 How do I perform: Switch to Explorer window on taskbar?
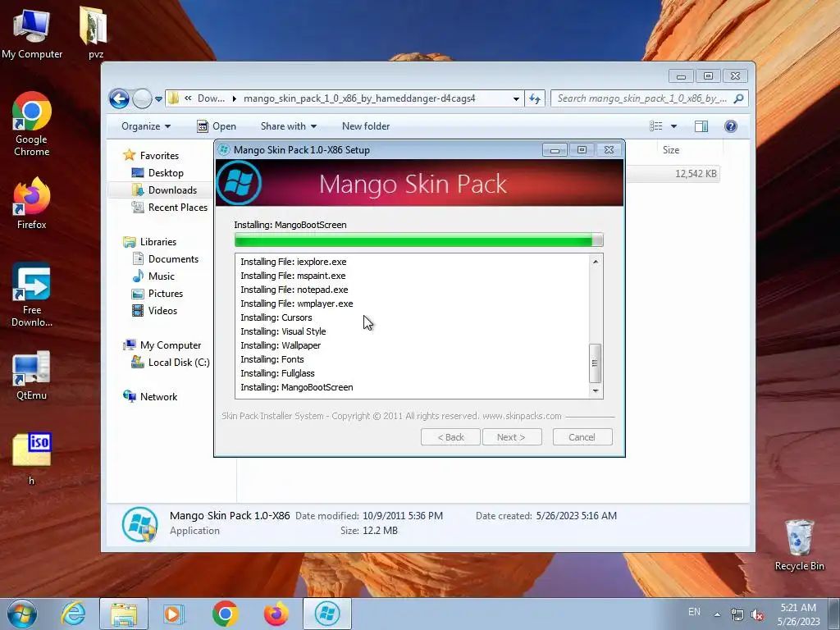coord(124,614)
